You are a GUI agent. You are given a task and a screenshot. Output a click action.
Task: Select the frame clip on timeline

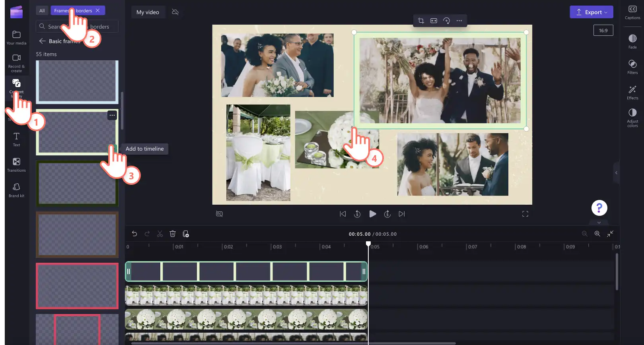(246, 271)
